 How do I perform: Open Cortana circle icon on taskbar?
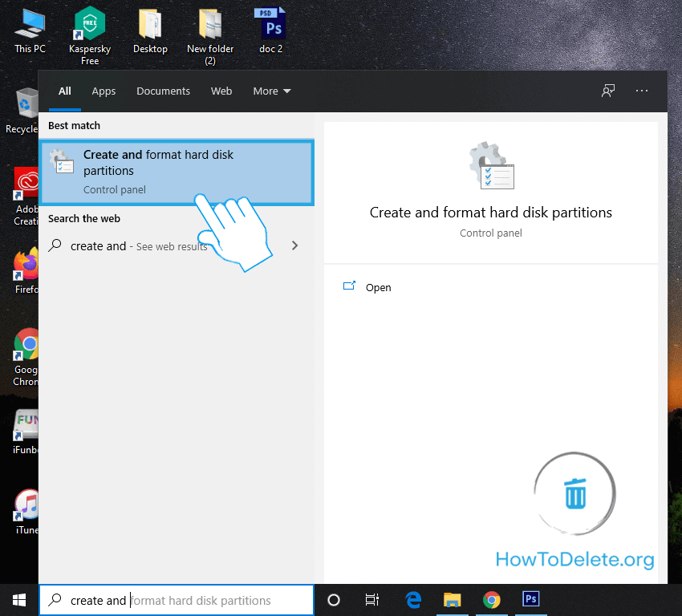pos(335,600)
